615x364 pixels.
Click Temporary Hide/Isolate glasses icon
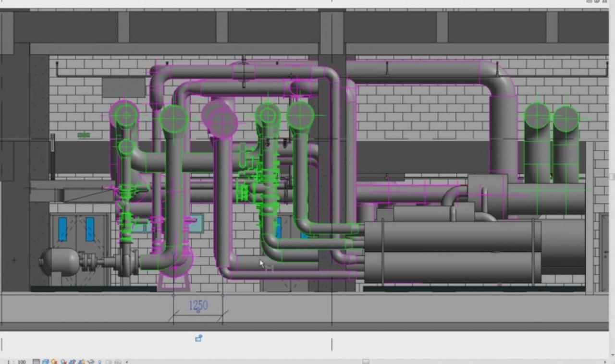click(90, 362)
